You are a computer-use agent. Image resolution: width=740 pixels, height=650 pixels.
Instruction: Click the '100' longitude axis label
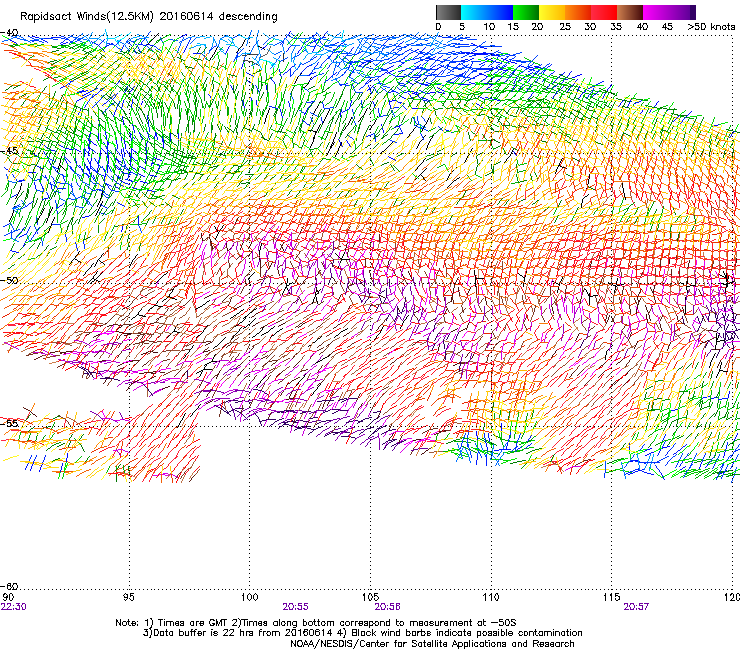[250, 598]
